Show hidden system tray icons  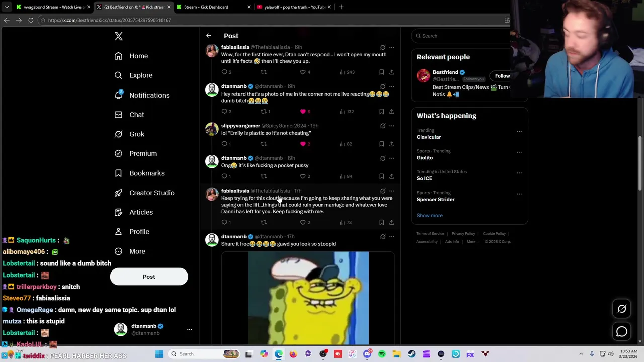(581, 354)
